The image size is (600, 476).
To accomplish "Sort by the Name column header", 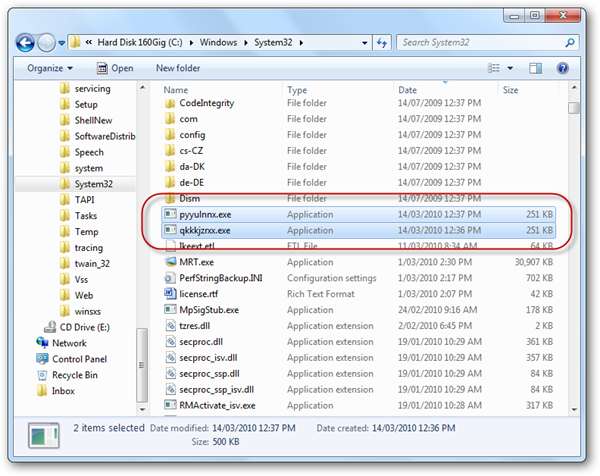I will (176, 90).
